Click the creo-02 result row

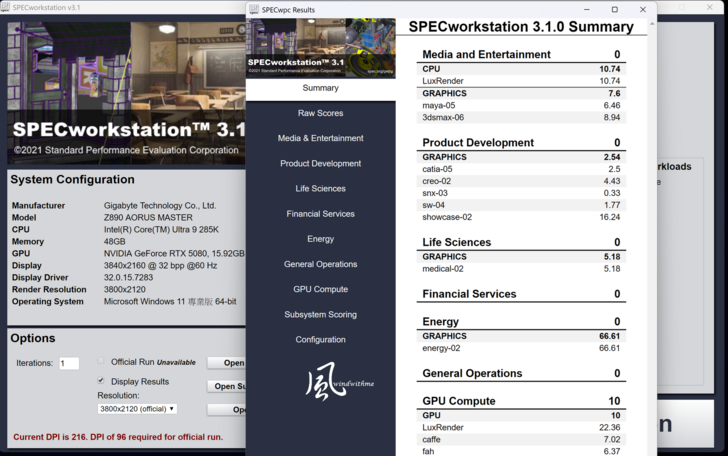(x=521, y=181)
